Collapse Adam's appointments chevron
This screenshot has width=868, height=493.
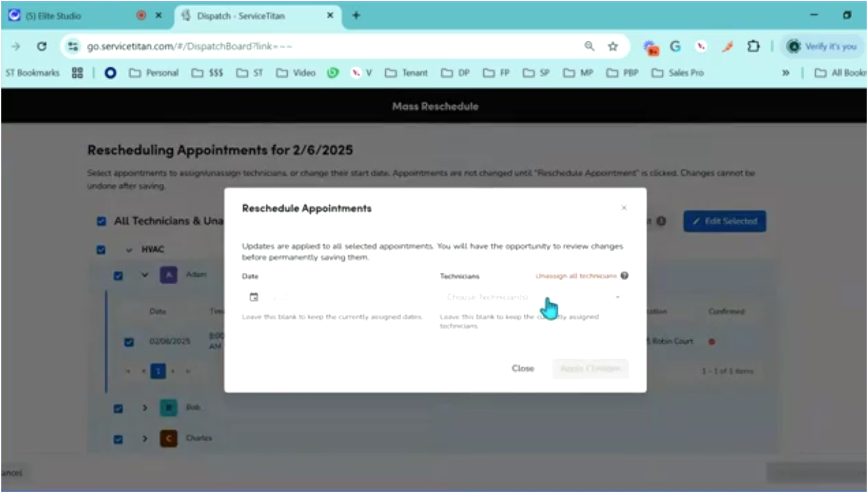(145, 275)
